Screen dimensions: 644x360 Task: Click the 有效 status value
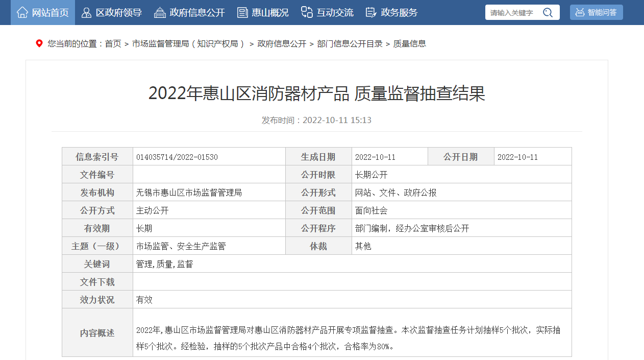(x=144, y=300)
